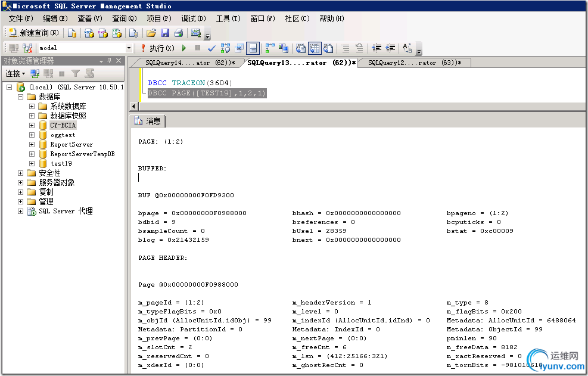The width and height of the screenshot is (588, 376).
Task: Select the oggtest database
Action: [x=63, y=135]
